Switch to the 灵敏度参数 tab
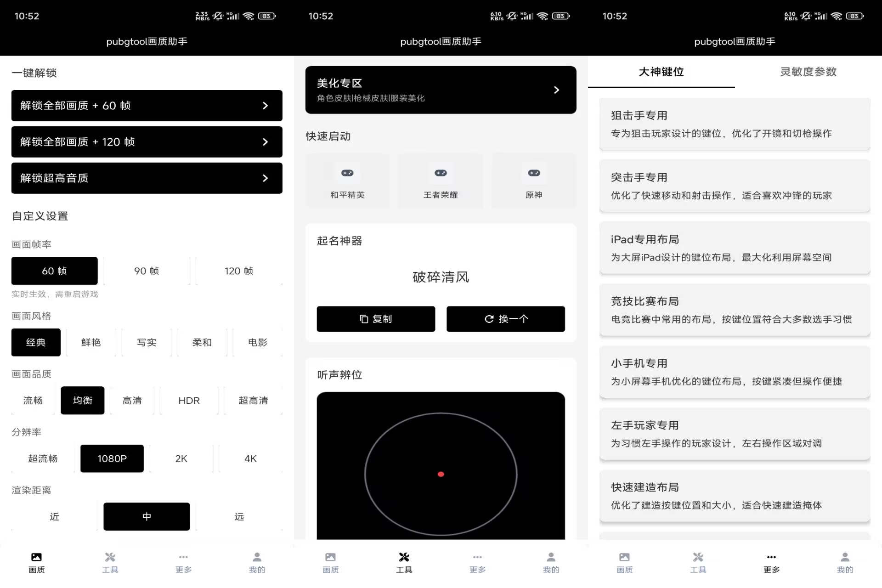The image size is (882, 588). coord(807,72)
